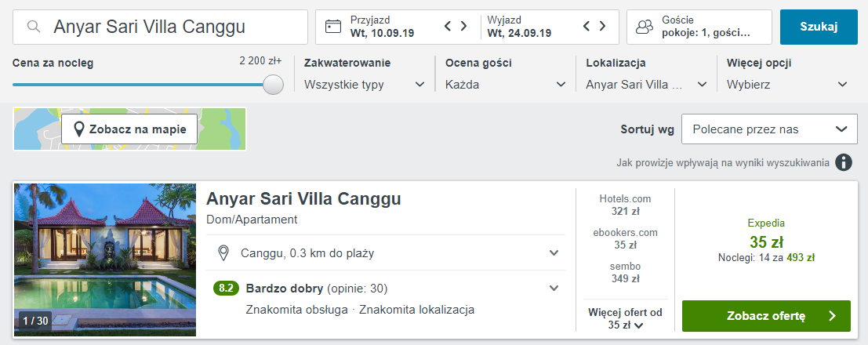Expand the Canggu location details chevron

(554, 252)
